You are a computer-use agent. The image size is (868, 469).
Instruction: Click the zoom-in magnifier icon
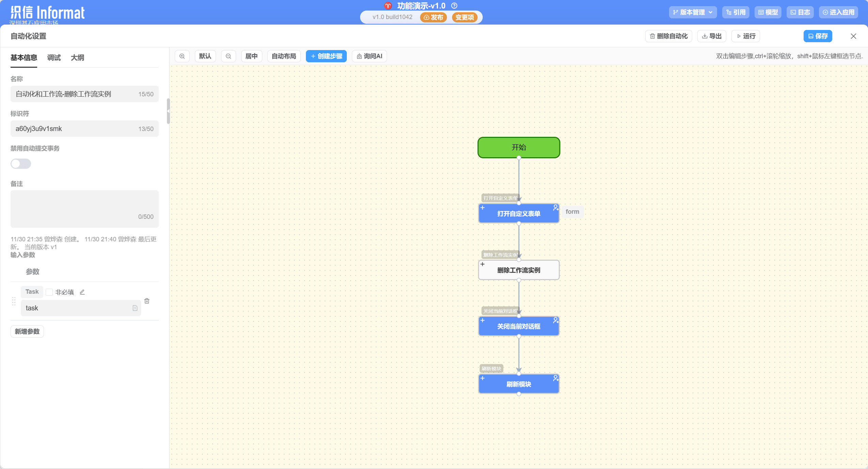(x=182, y=56)
